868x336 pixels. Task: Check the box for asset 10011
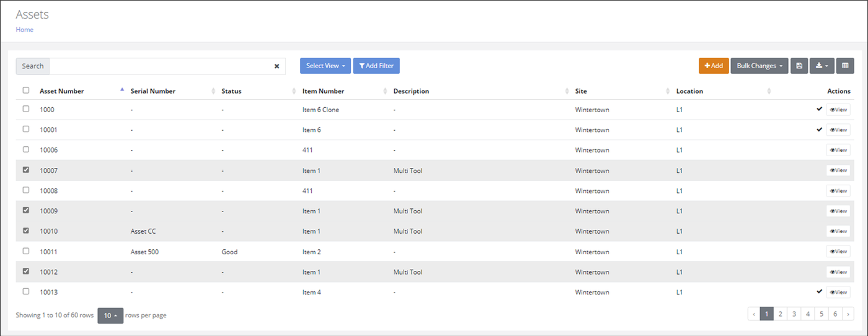coord(26,251)
